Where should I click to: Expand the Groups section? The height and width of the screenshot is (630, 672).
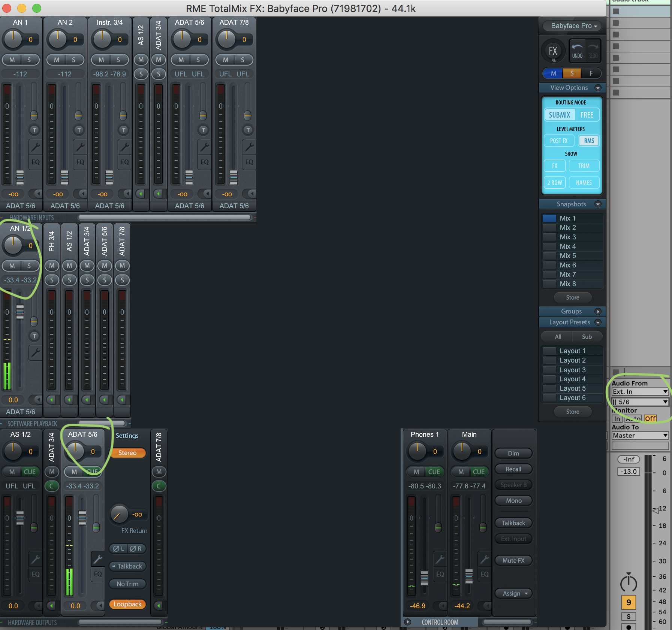coord(598,311)
